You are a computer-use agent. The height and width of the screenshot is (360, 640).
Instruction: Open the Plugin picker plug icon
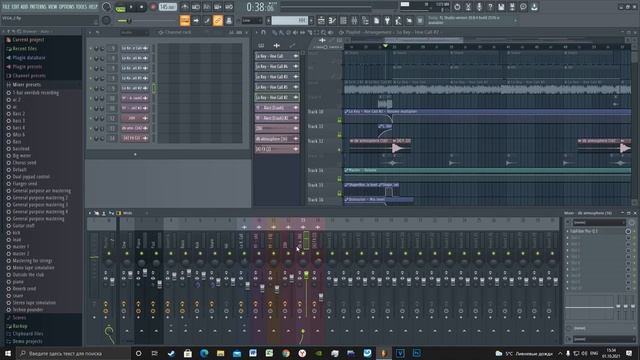click(x=387, y=20)
